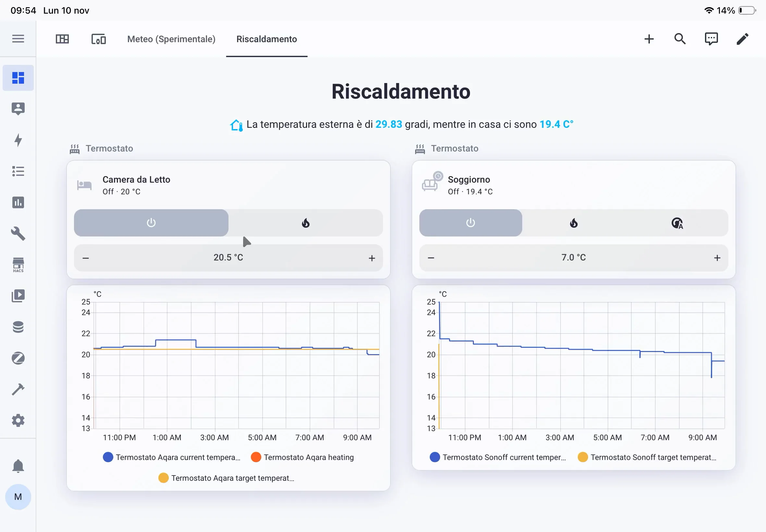Increase Camera da Letto target temperature
The height and width of the screenshot is (532, 766).
click(x=372, y=258)
